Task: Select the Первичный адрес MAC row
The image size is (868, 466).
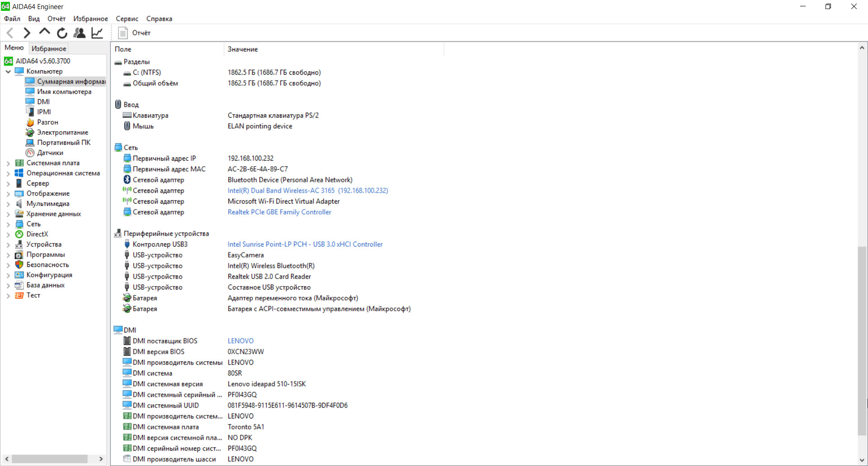Action: pos(277,169)
